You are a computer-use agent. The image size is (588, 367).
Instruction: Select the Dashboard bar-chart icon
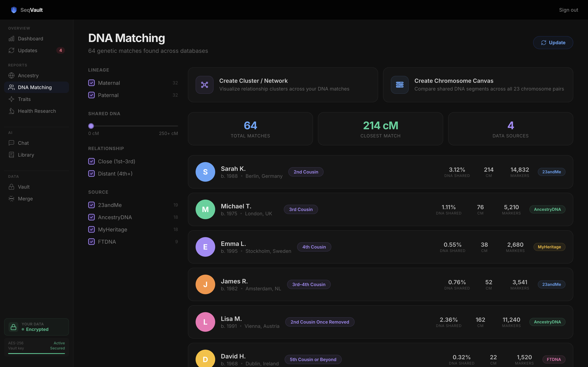point(11,38)
